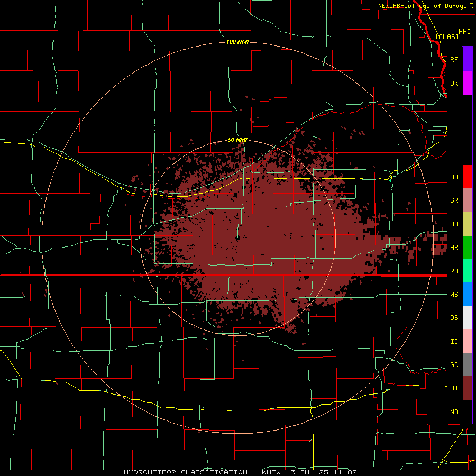This screenshot has width=476, height=476.
Task: Click the 'HA' legend label
Action: coord(454,177)
